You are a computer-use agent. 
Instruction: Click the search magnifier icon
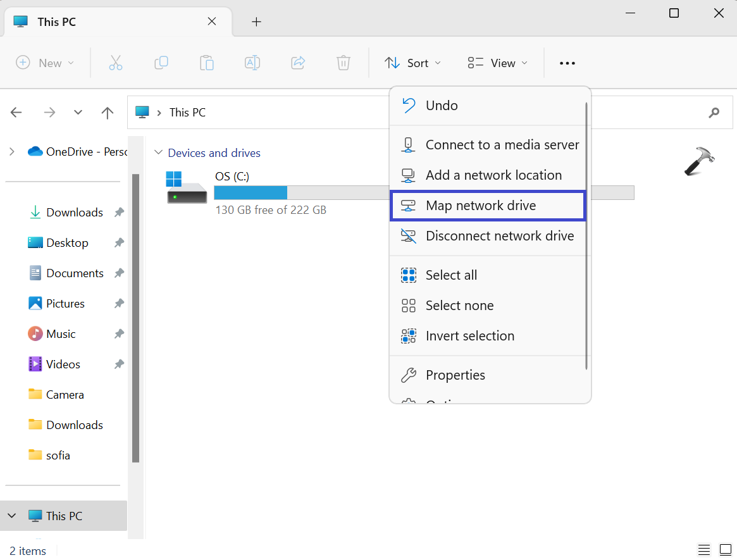coord(714,113)
